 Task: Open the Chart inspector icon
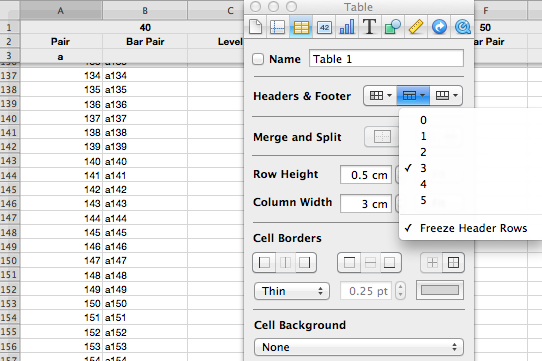[347, 27]
